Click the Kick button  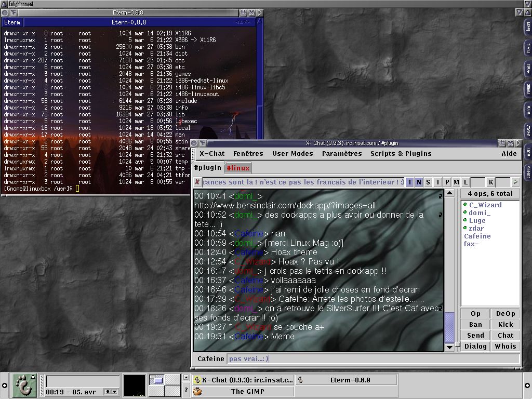click(505, 325)
